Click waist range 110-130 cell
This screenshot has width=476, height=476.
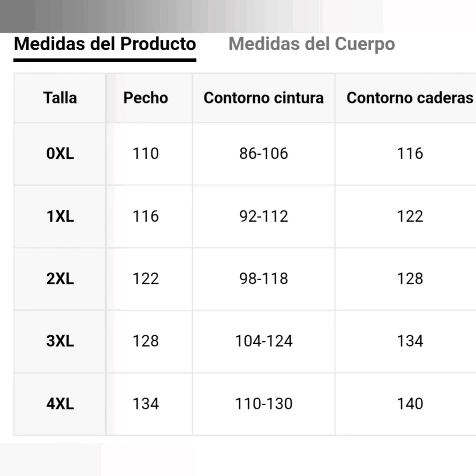point(263,404)
